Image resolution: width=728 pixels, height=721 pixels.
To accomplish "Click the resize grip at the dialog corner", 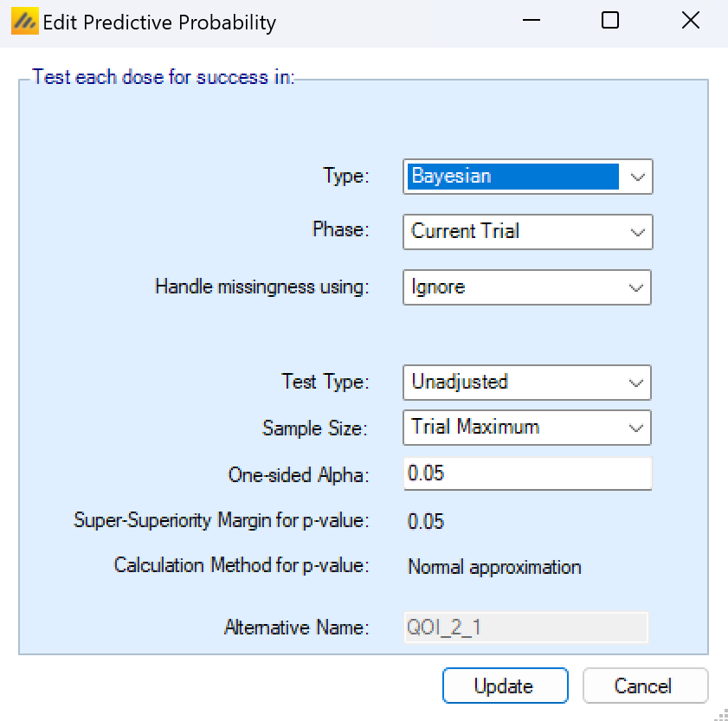I will click(718, 712).
